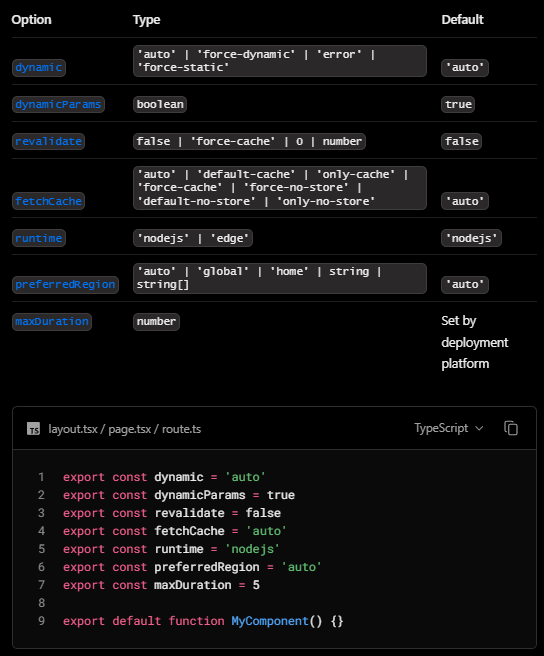Open the dynamicParams option link
This screenshot has width=544, height=656.
tap(58, 104)
